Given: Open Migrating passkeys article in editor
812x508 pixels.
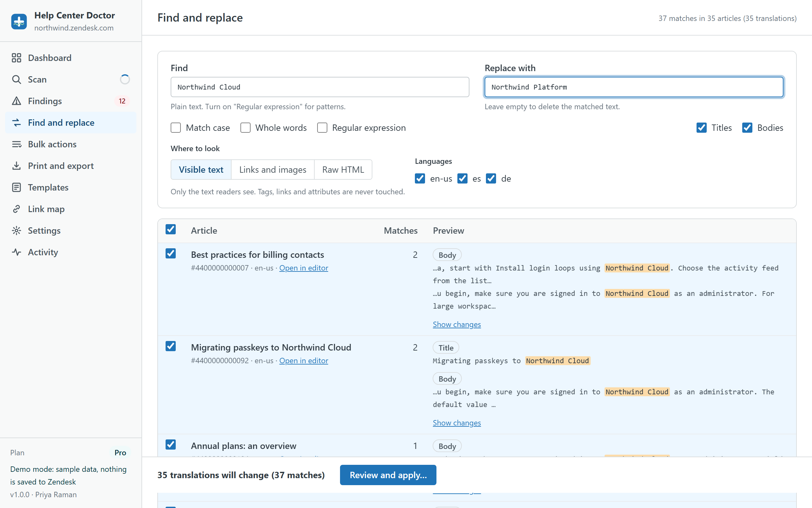Looking at the screenshot, I should pyautogui.click(x=304, y=360).
